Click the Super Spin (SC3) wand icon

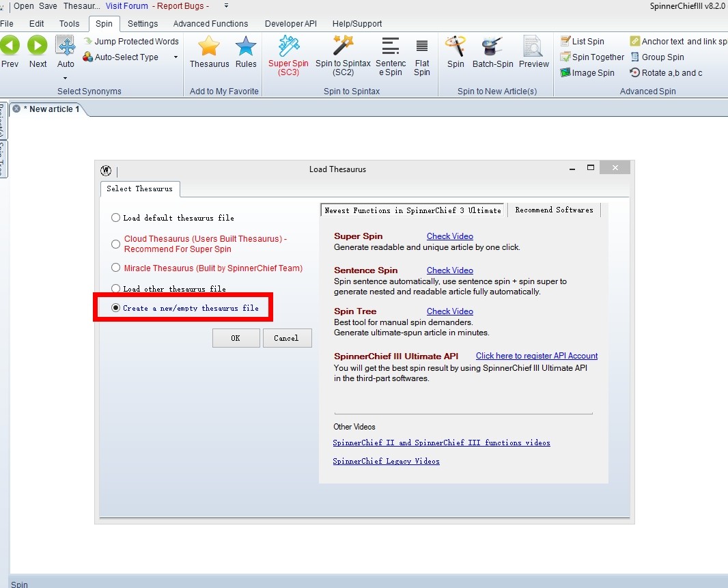tap(288, 47)
